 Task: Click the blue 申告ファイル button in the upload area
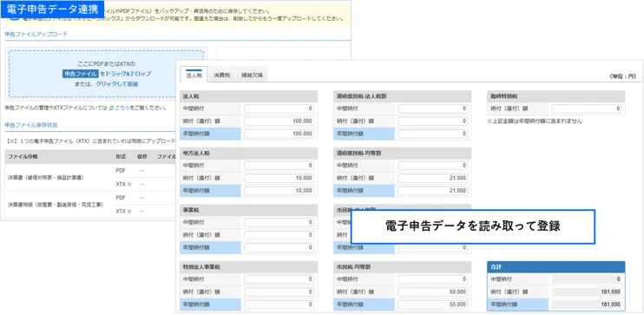click(81, 74)
